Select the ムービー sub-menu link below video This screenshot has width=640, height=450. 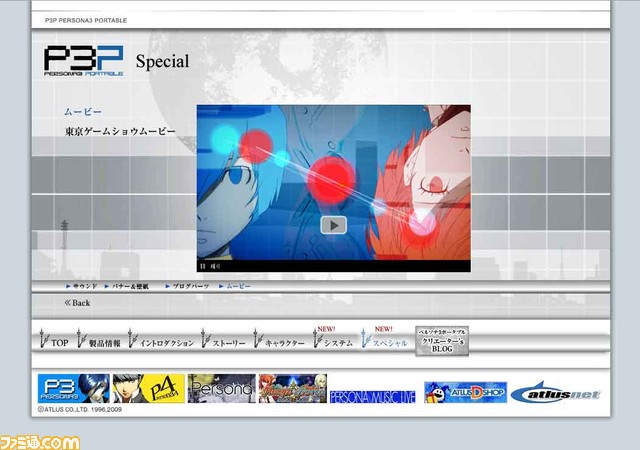(x=235, y=286)
